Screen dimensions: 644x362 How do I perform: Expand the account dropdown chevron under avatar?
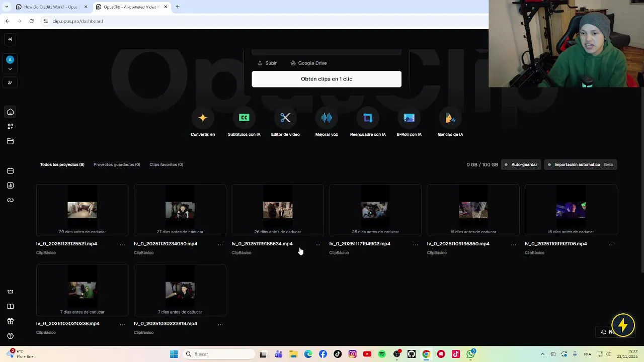[x=10, y=69]
